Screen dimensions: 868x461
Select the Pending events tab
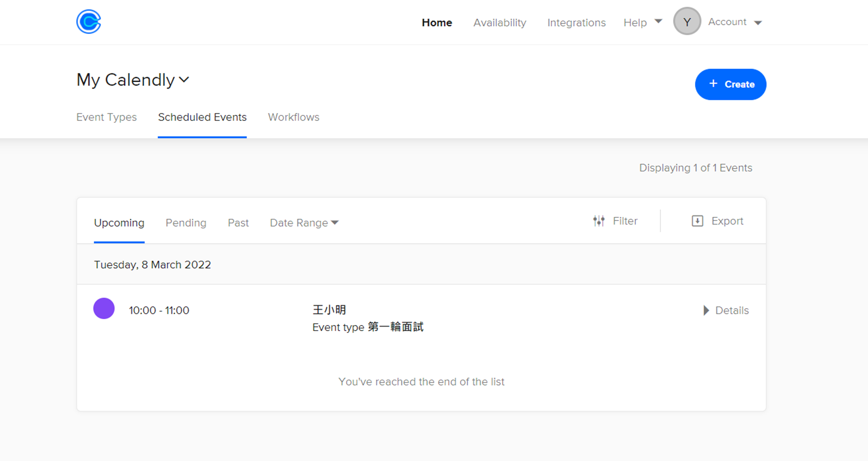(186, 223)
